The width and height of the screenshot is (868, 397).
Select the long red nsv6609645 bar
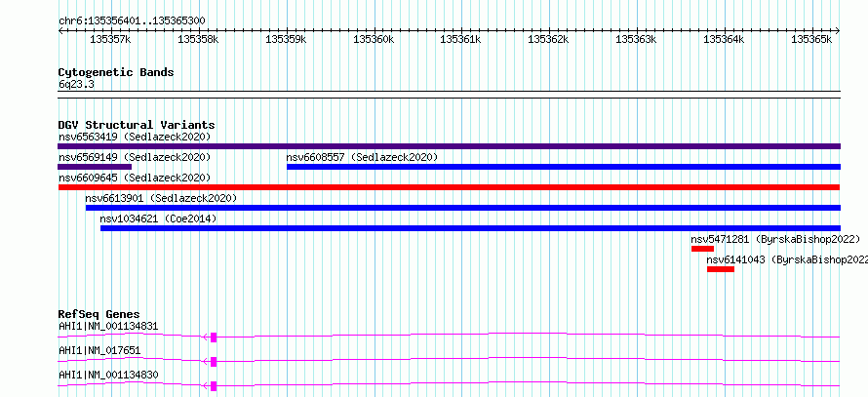coord(449,187)
